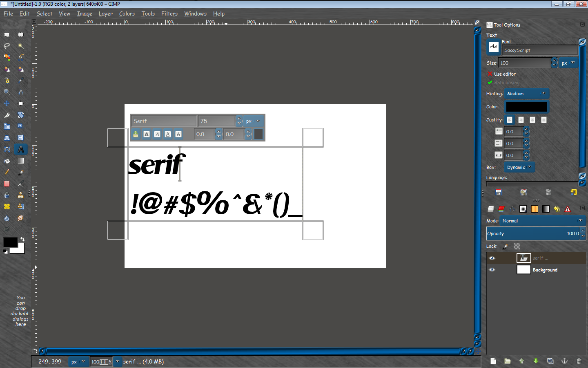Viewport: 588px width, 368px height.
Task: Lock the layer's alpha channel
Action: pos(517,246)
